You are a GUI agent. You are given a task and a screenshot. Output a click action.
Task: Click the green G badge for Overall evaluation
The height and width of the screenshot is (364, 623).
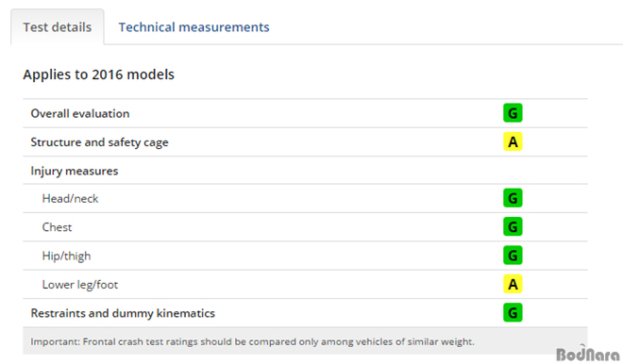pyautogui.click(x=513, y=113)
